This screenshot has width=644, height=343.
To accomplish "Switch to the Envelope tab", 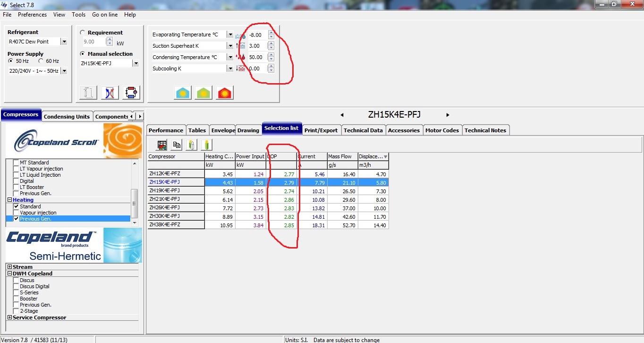I will click(223, 130).
